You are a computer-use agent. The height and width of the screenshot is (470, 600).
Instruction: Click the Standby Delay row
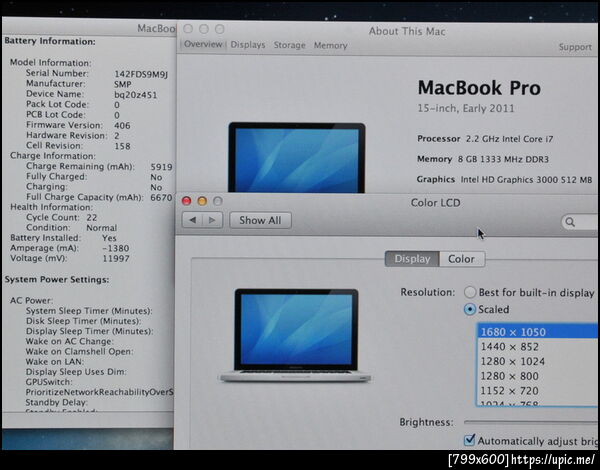57,403
